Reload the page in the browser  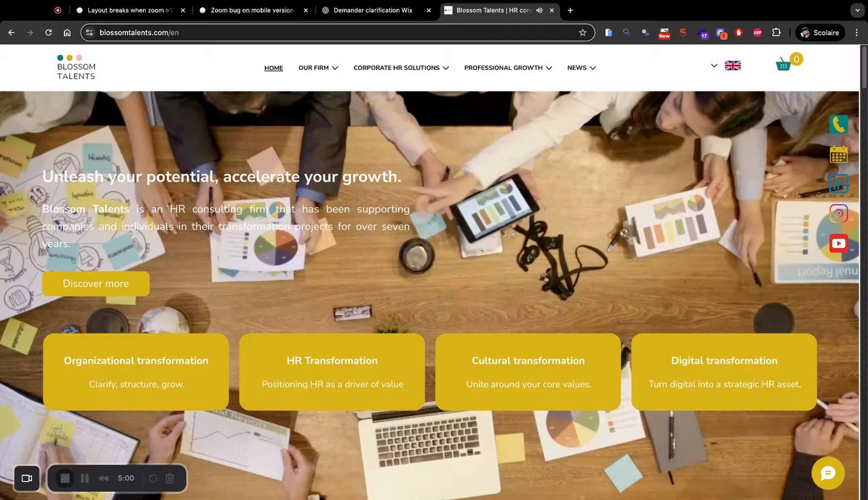point(48,33)
